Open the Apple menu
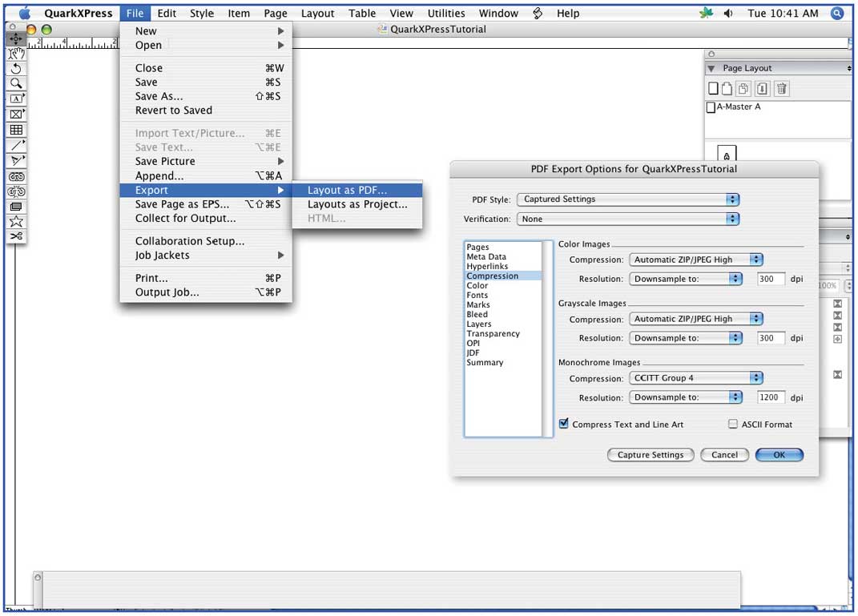The height and width of the screenshot is (616, 858). (25, 13)
